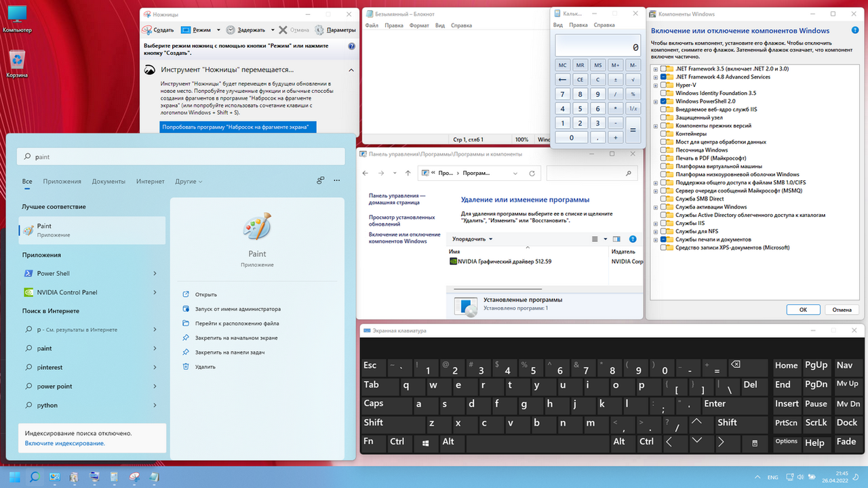868x488 pixels.
Task: Open Другие dropdown in search filters
Action: click(x=189, y=182)
